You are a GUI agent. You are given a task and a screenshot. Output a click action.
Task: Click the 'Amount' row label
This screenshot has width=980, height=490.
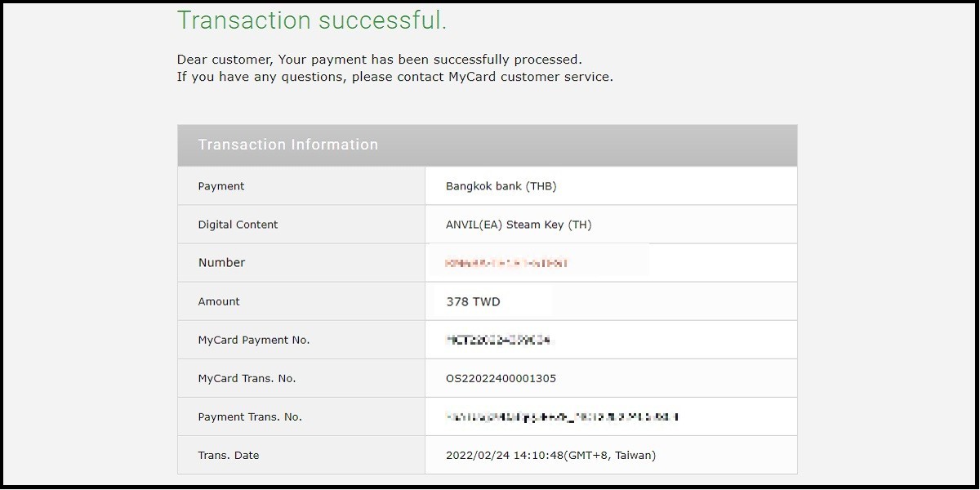[219, 301]
